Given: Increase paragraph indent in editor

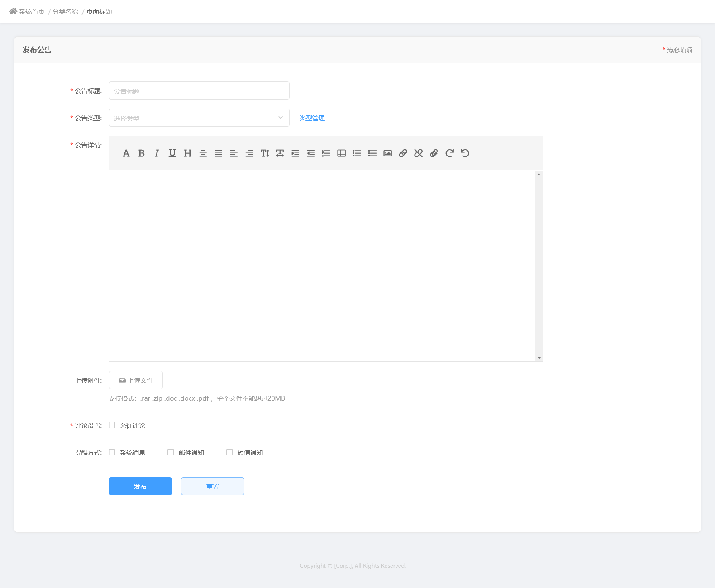Looking at the screenshot, I should [x=296, y=153].
